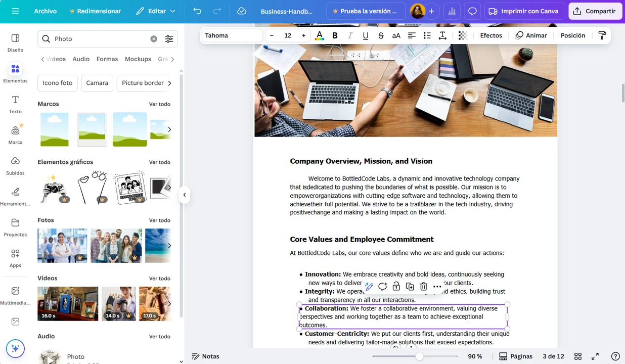
Task: Open the comments speech bubble icon
Action: point(472,11)
